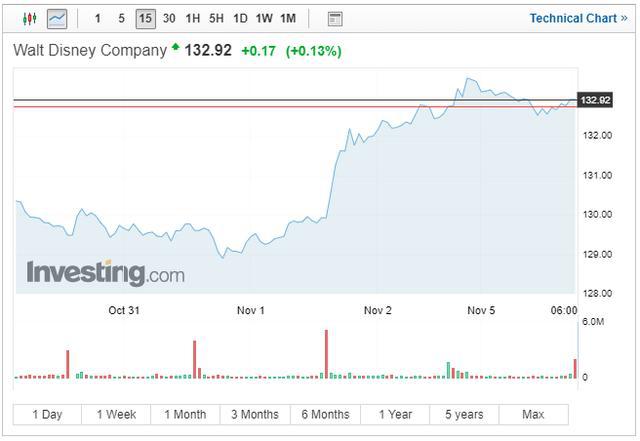
Task: Open the Technical Chart link
Action: (579, 18)
